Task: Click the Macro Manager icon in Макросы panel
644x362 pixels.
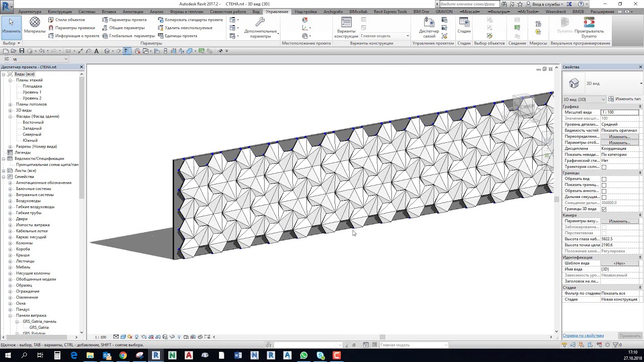Action: click(x=538, y=24)
